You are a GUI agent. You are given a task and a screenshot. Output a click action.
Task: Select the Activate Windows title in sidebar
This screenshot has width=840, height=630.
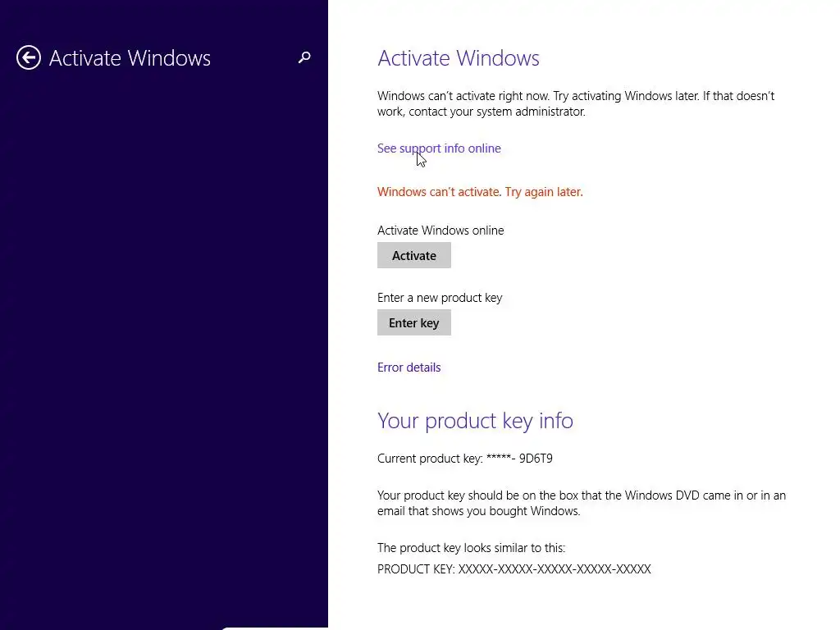click(130, 58)
